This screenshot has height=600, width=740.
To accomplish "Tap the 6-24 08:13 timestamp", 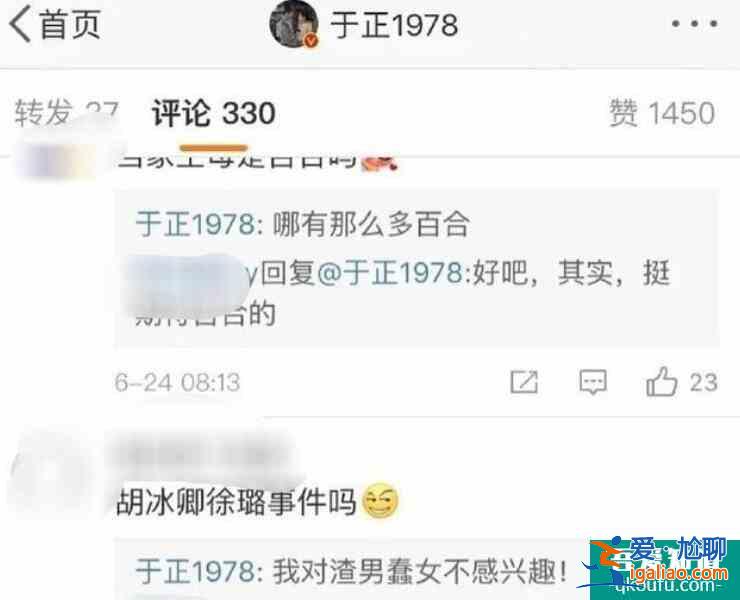I will pos(177,382).
